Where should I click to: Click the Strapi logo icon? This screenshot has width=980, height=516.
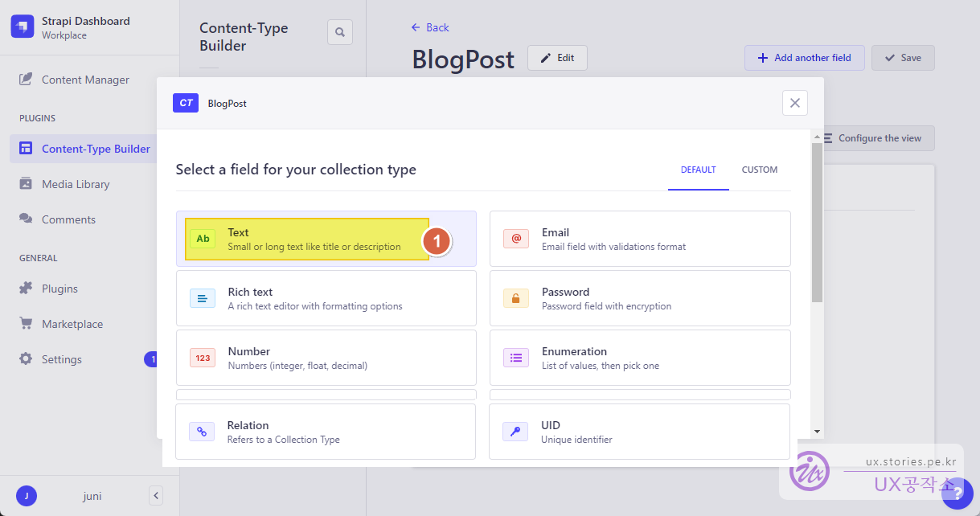pos(23,27)
